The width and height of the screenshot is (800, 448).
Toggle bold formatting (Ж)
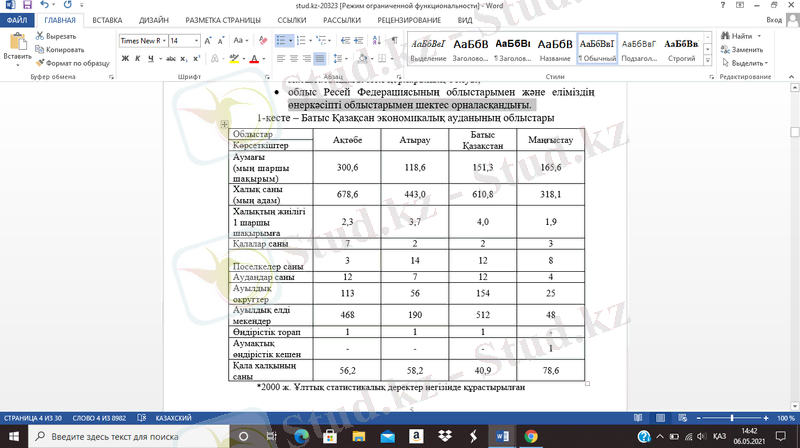(124, 59)
